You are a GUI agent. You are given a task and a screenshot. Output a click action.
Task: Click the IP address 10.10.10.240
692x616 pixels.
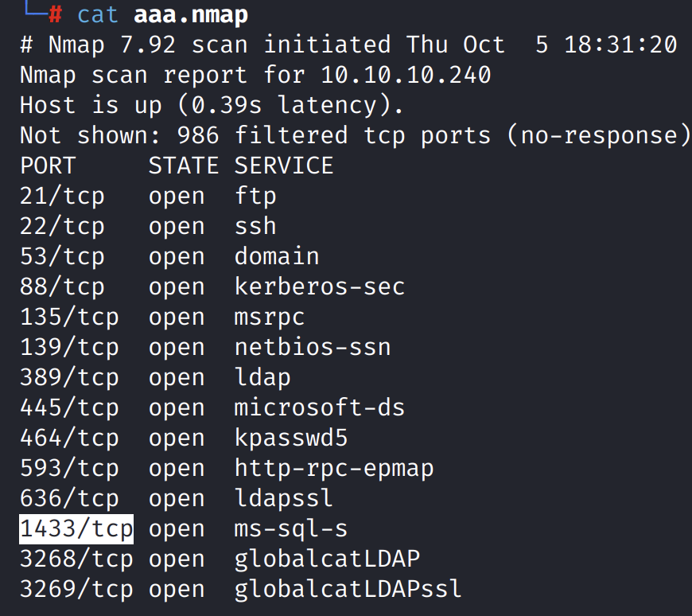[x=406, y=76]
